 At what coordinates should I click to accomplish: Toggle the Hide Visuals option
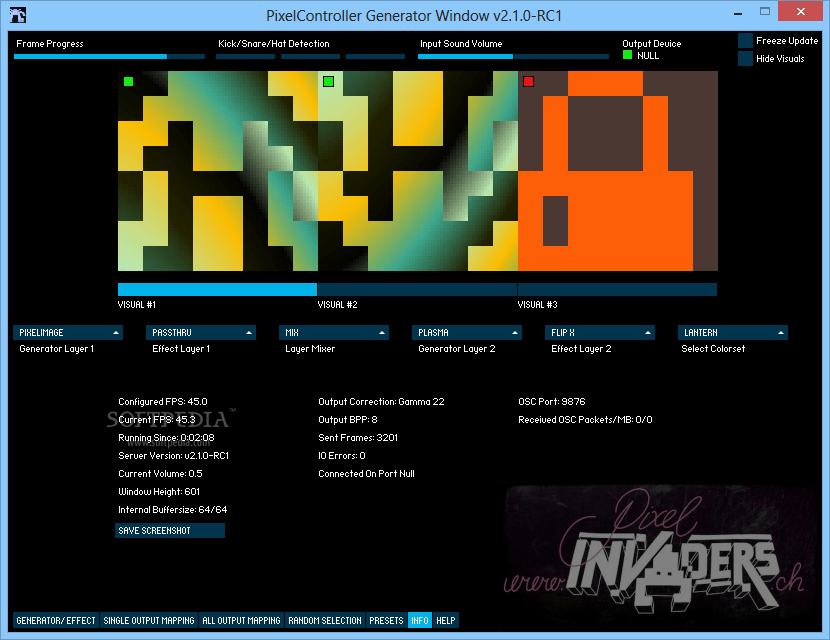pos(744,58)
